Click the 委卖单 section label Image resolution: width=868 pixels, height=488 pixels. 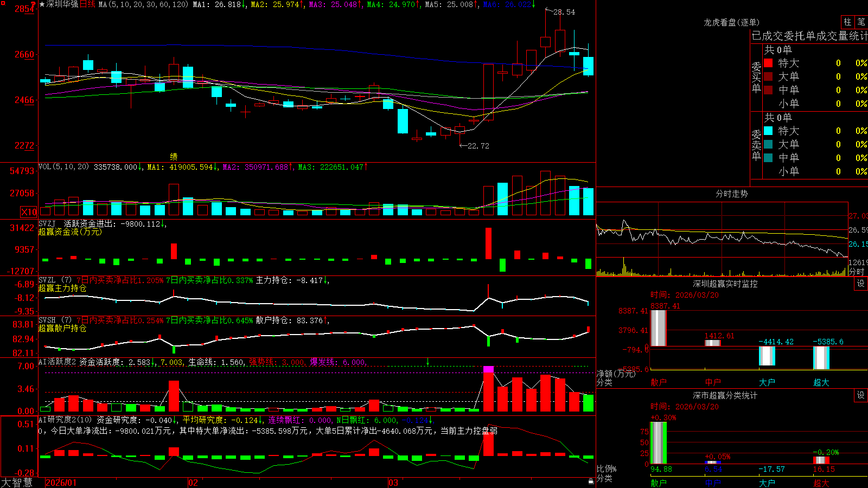[756, 145]
